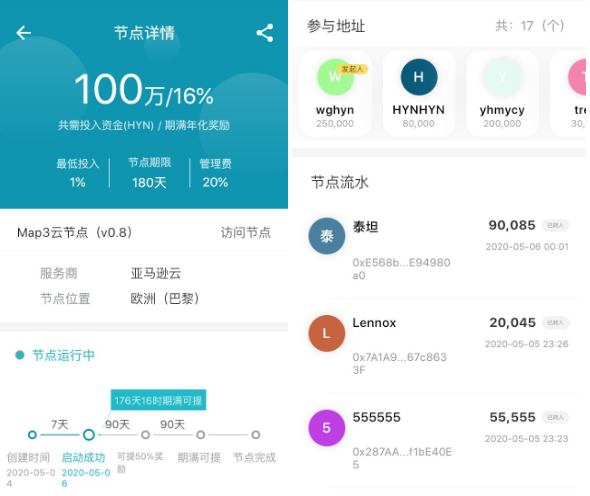Tap the 176天16时期满可提 tooltip
This screenshot has height=496, width=590.
(x=158, y=400)
